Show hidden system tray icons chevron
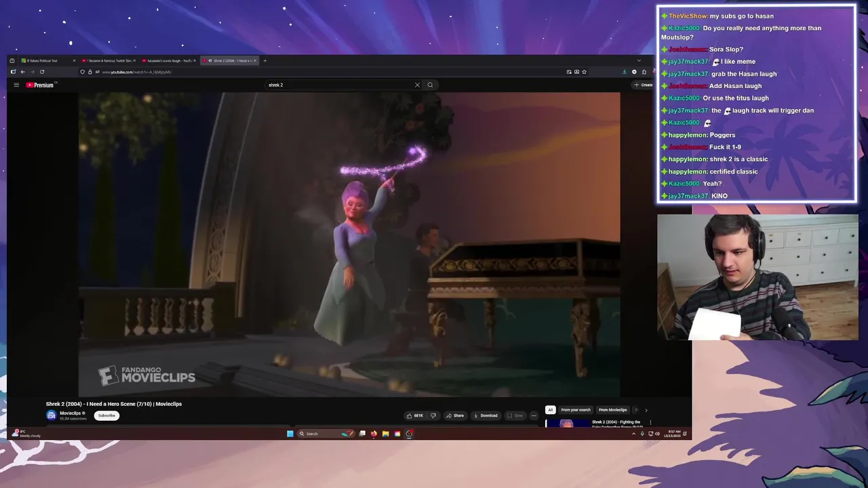This screenshot has height=488, width=868. pos(634,434)
